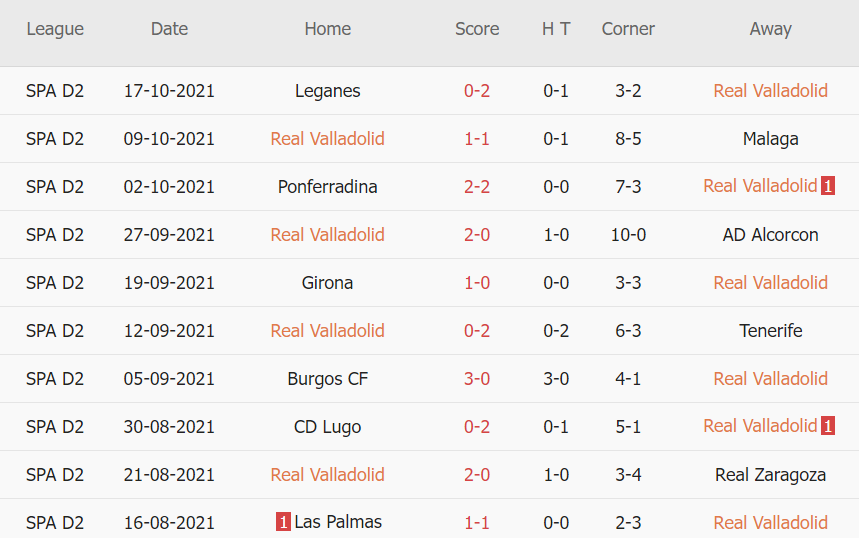859x538 pixels.
Task: Click the Date column header
Action: pos(169,29)
